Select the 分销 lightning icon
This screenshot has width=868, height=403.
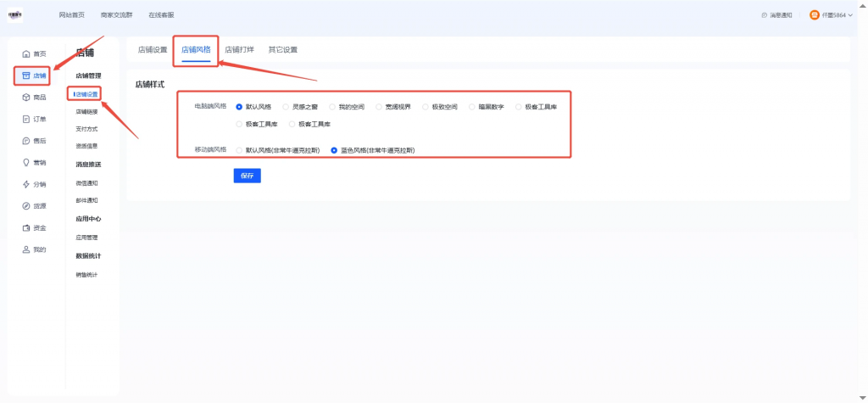25,185
